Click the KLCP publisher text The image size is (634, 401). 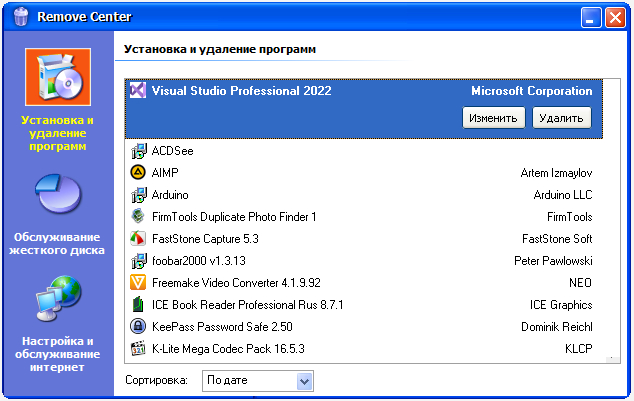[579, 348]
